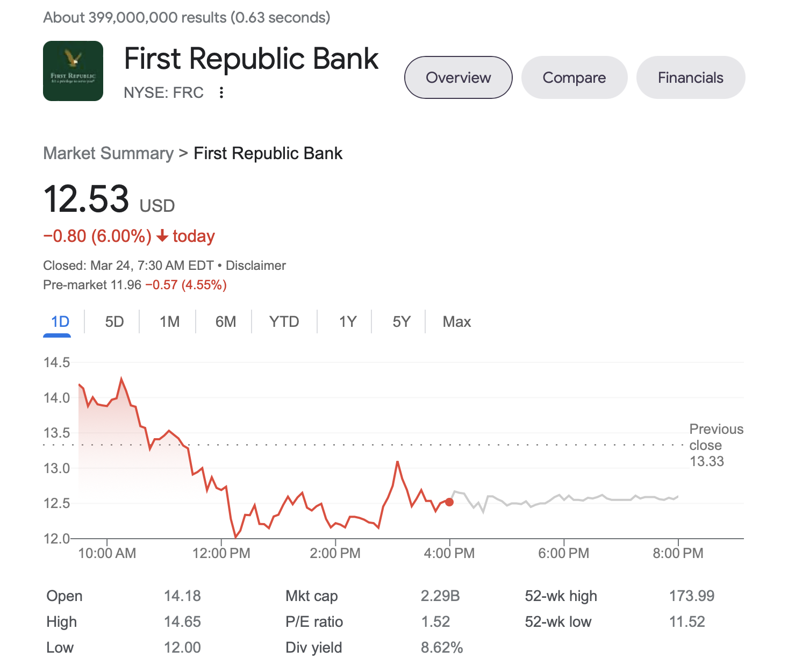Select the Overview button

pos(459,77)
